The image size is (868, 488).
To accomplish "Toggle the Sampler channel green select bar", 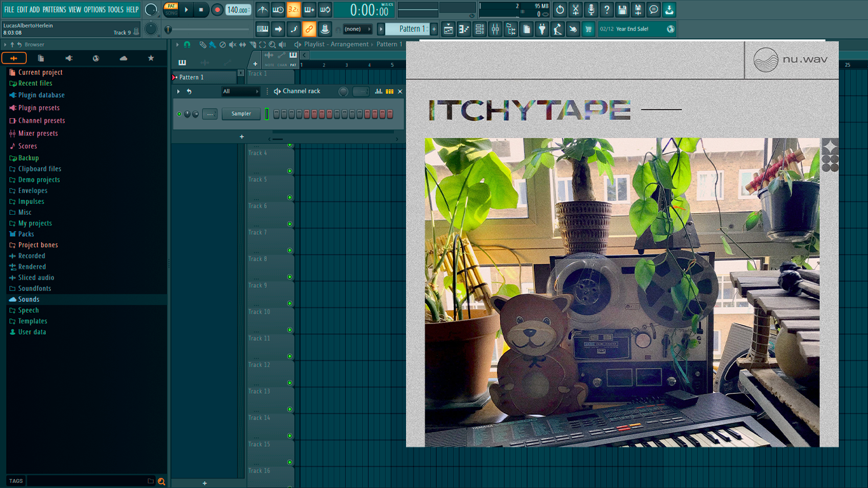I will (267, 114).
